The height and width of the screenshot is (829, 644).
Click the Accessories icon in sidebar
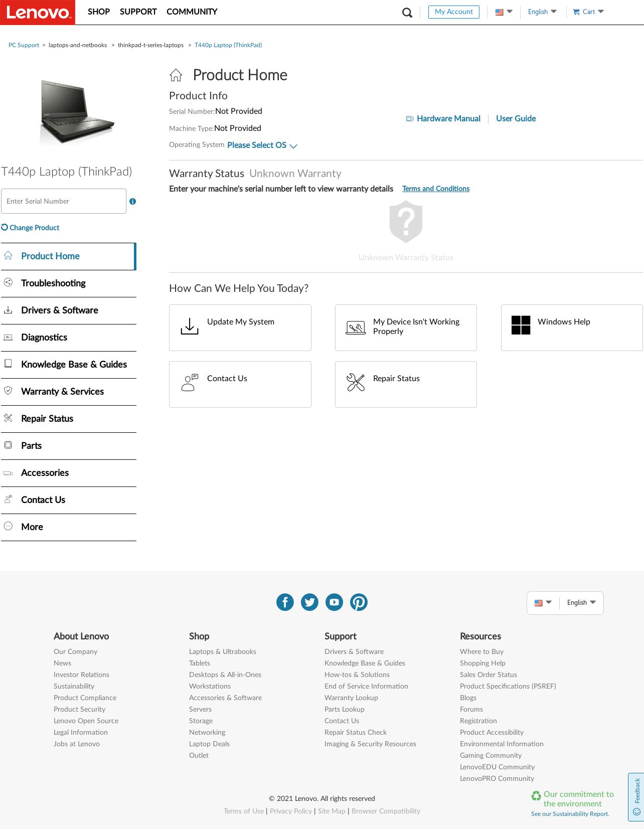coord(8,473)
